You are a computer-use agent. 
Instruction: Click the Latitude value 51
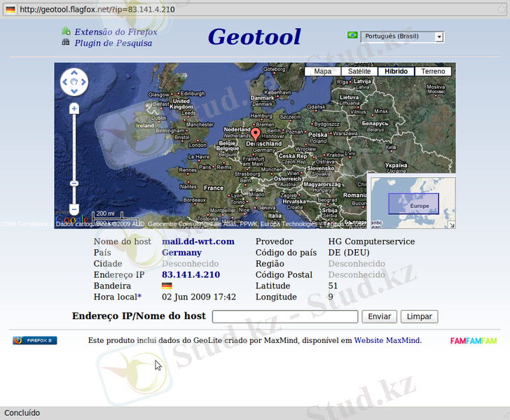(333, 286)
